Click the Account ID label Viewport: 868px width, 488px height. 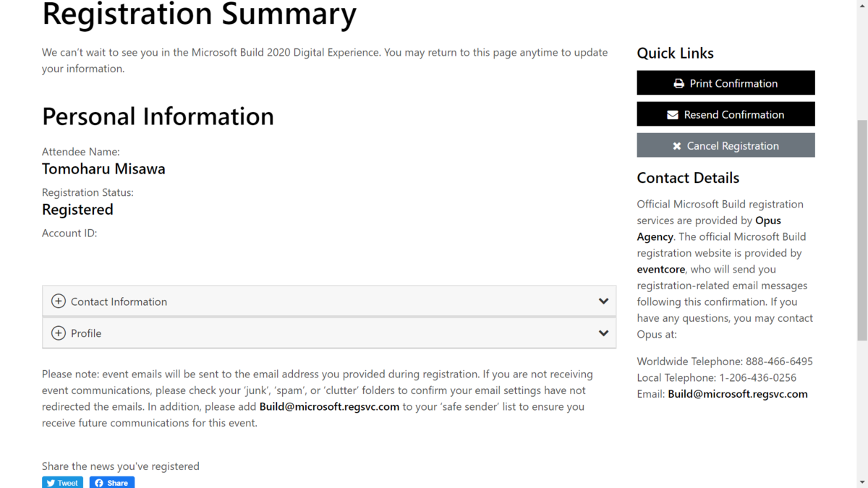(x=69, y=233)
